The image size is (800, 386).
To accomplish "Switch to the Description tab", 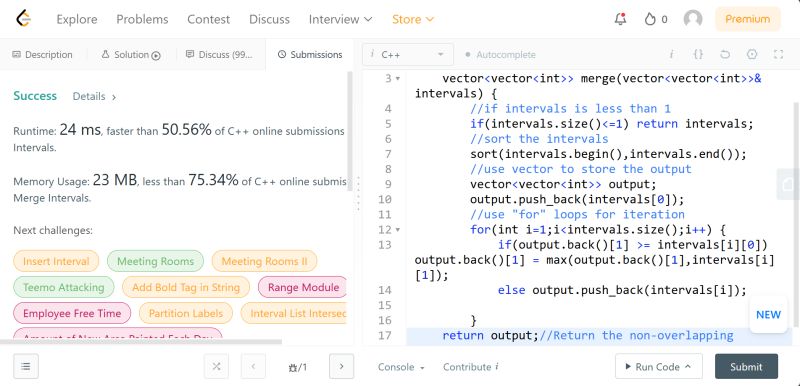I will click(43, 55).
